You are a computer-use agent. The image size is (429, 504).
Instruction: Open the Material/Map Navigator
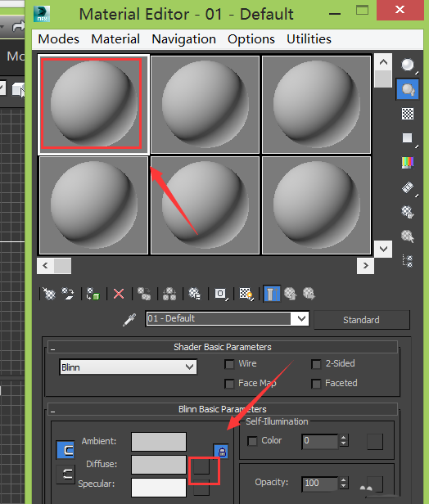click(408, 261)
